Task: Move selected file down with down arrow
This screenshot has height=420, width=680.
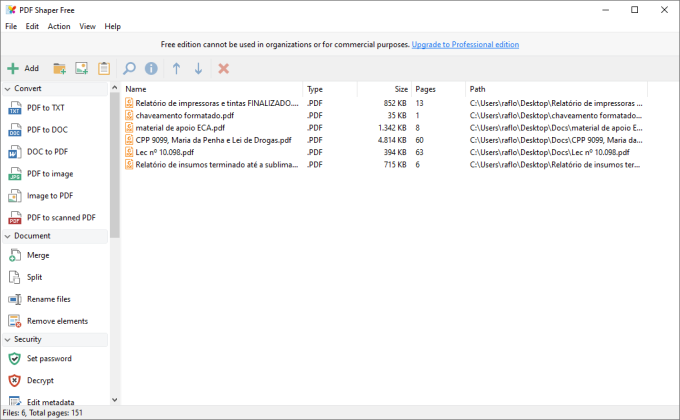Action: pyautogui.click(x=198, y=69)
